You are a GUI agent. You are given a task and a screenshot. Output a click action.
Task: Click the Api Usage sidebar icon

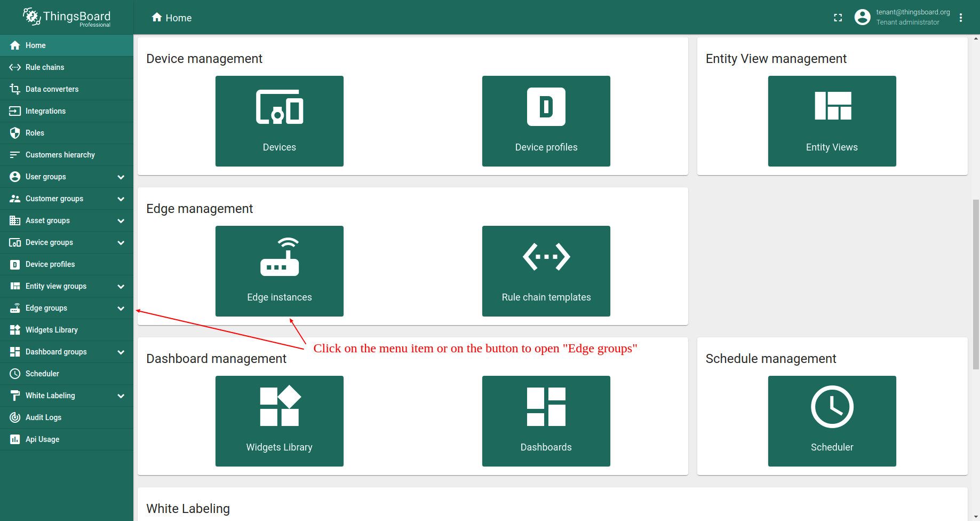pos(15,439)
